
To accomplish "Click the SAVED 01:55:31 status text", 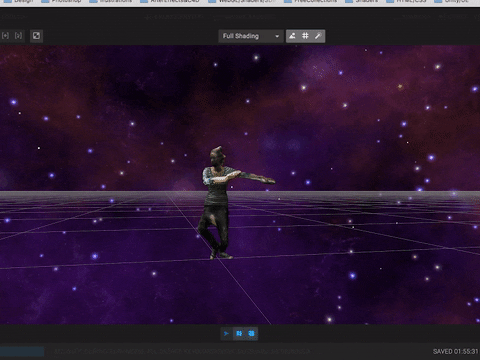I will click(455, 351).
